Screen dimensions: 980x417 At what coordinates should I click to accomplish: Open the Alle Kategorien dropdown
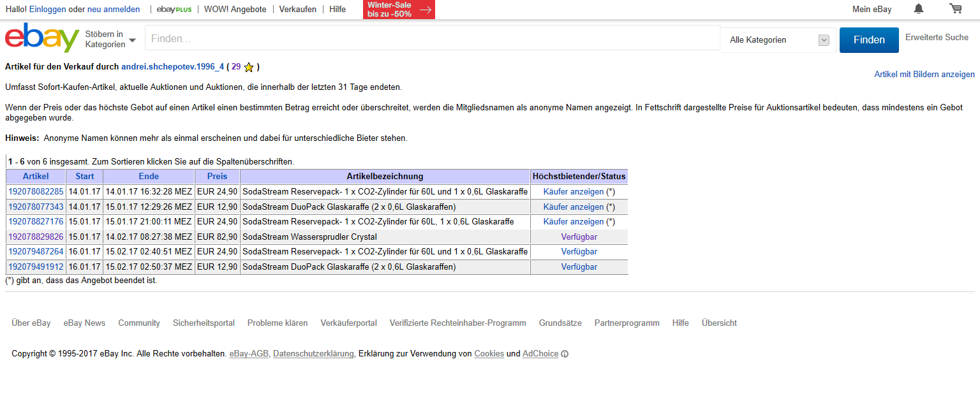[x=778, y=40]
